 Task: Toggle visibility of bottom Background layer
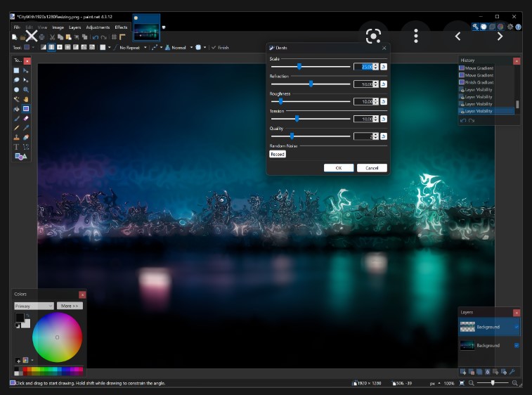(x=517, y=345)
